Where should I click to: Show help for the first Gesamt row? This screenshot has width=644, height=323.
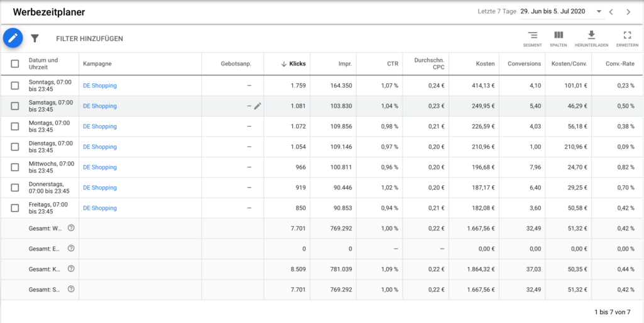coord(71,228)
